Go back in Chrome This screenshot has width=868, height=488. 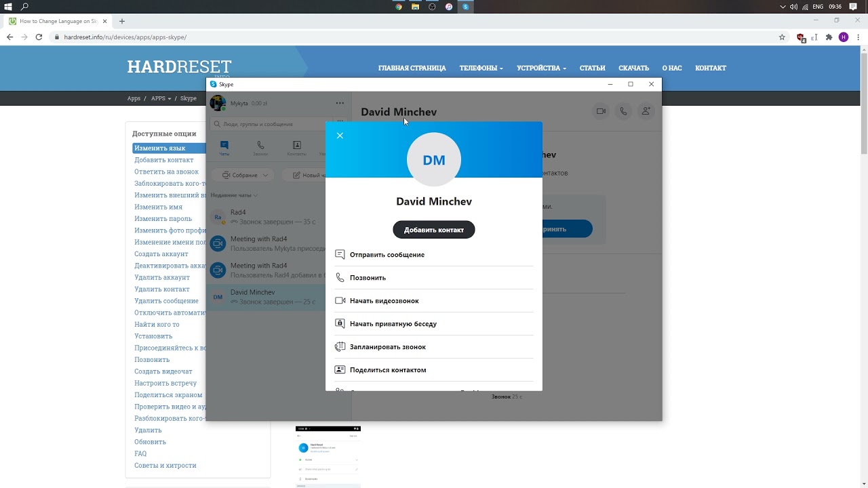coord(9,37)
